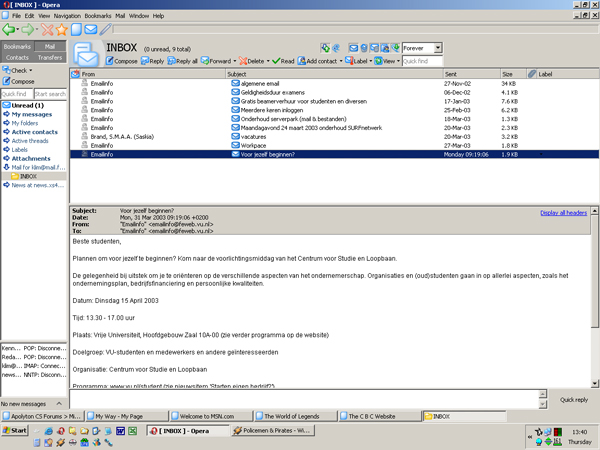This screenshot has height=450, width=600.
Task: Click the star bookmarks icon in toolbar
Action: pos(63,30)
